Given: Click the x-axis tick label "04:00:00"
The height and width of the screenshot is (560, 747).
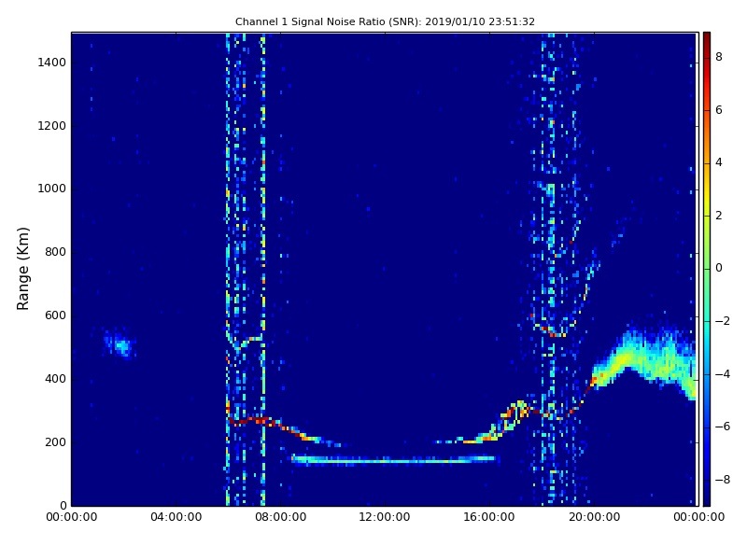Looking at the screenshot, I should coord(176,517).
